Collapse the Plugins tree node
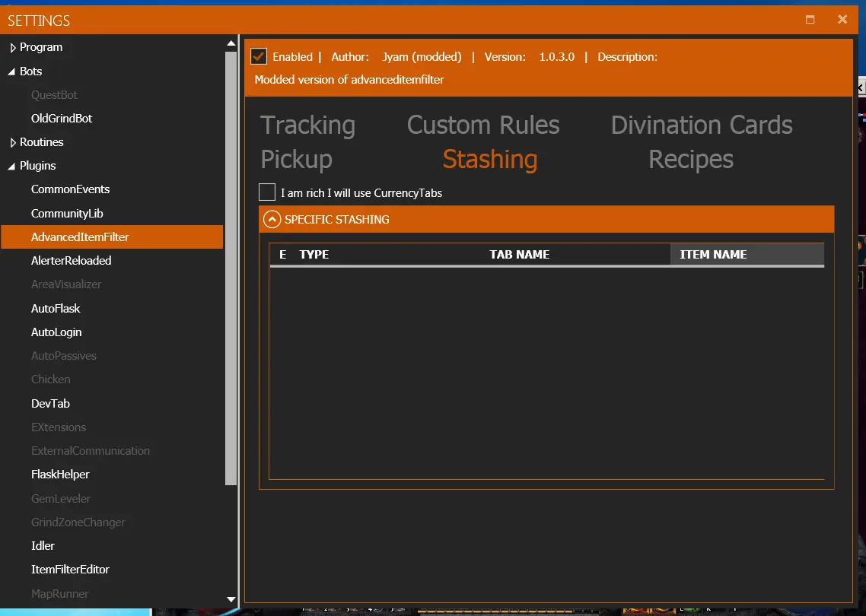This screenshot has width=866, height=616. pos(12,167)
